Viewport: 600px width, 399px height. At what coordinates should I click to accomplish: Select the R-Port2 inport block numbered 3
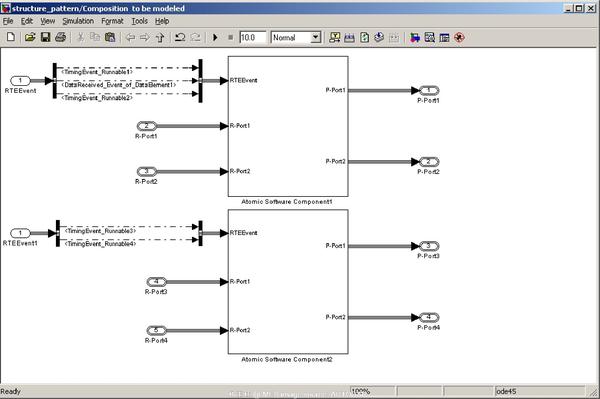tap(147, 171)
